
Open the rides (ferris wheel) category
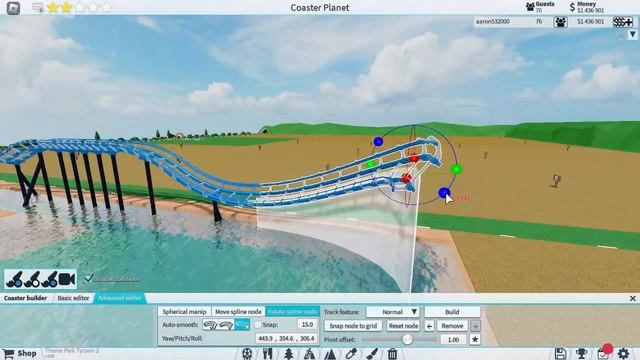point(247,353)
